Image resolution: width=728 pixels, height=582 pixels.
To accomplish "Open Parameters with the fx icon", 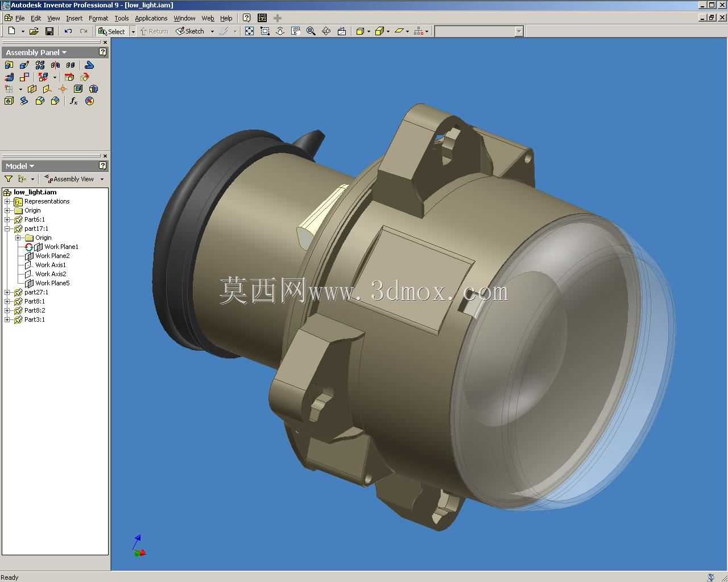I will tap(74, 101).
